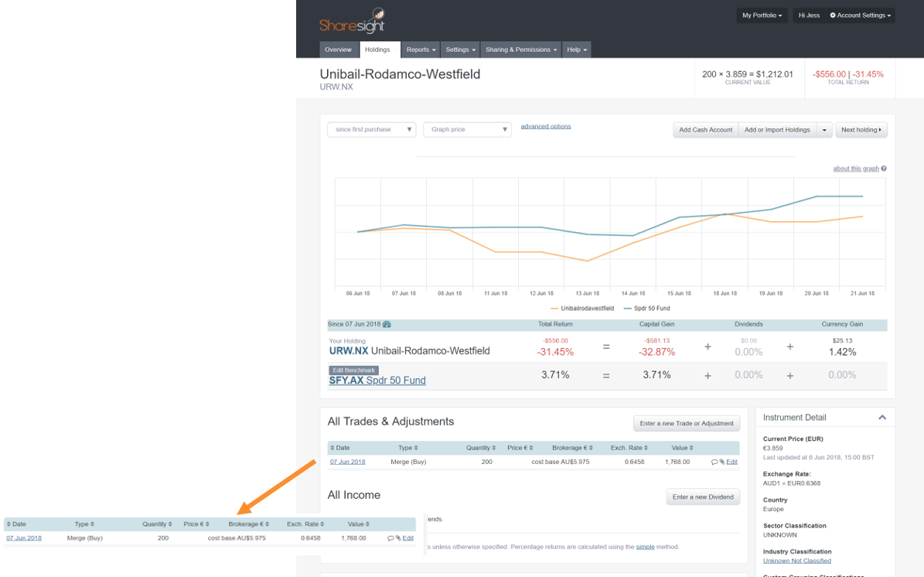The width and height of the screenshot is (924, 577).
Task: Sort by Value under All Trades & Adjustments heading
Action: (x=683, y=448)
